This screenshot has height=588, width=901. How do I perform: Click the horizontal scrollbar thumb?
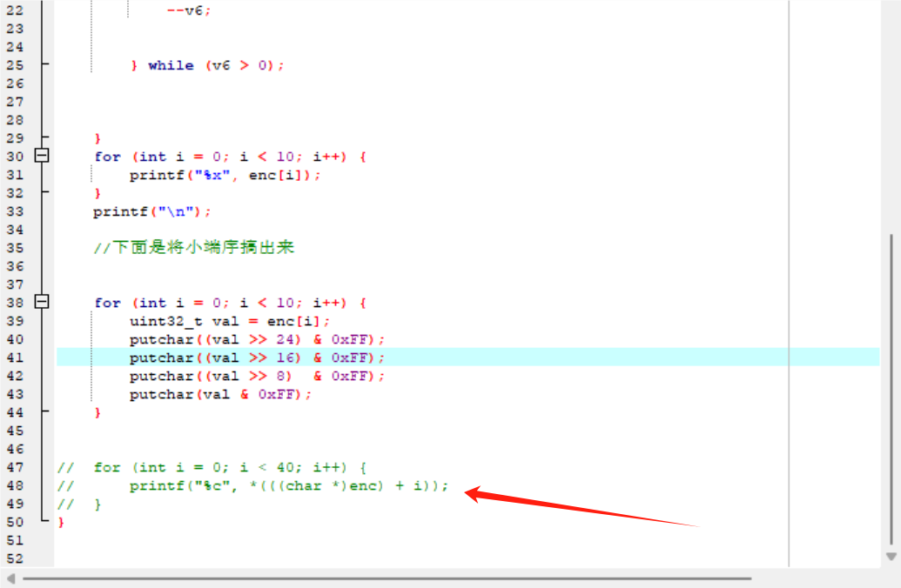coord(387,578)
